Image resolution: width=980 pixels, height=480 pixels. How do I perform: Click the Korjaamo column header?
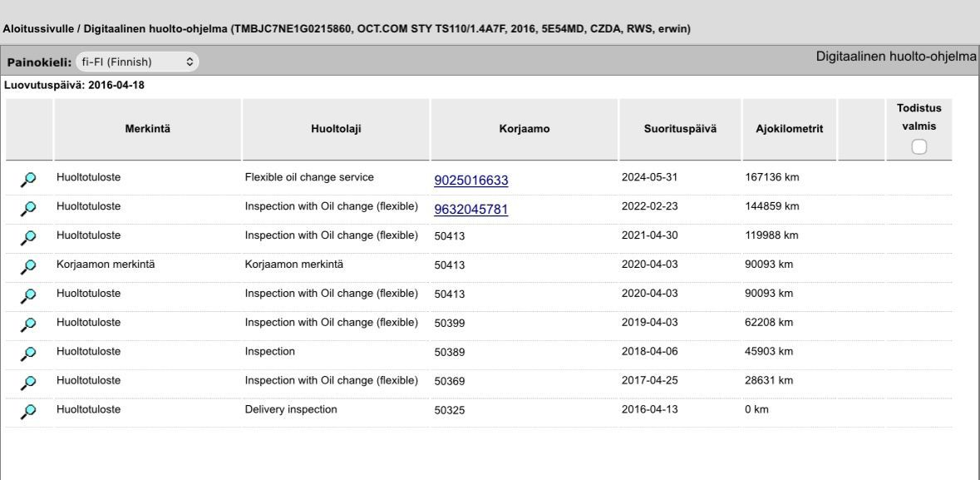pyautogui.click(x=524, y=129)
